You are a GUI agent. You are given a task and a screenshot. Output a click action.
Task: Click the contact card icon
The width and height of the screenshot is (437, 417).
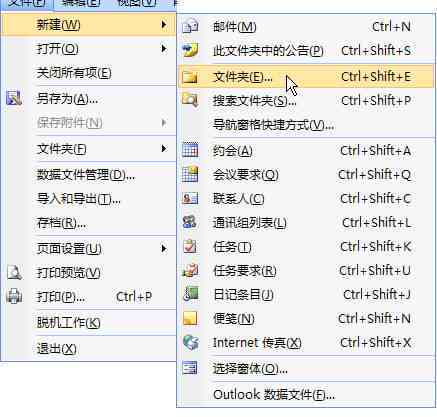tap(190, 198)
